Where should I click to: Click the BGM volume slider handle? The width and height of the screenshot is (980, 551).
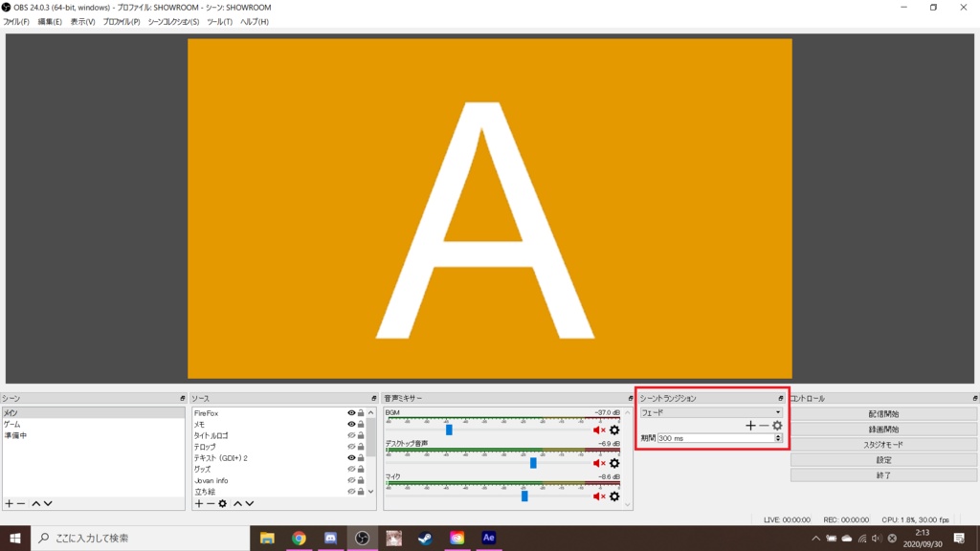(x=449, y=430)
